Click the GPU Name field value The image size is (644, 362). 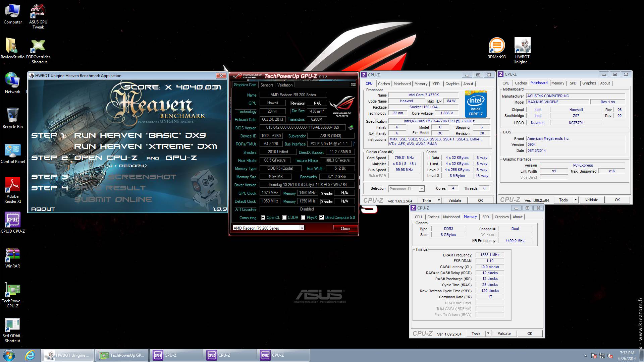click(293, 95)
